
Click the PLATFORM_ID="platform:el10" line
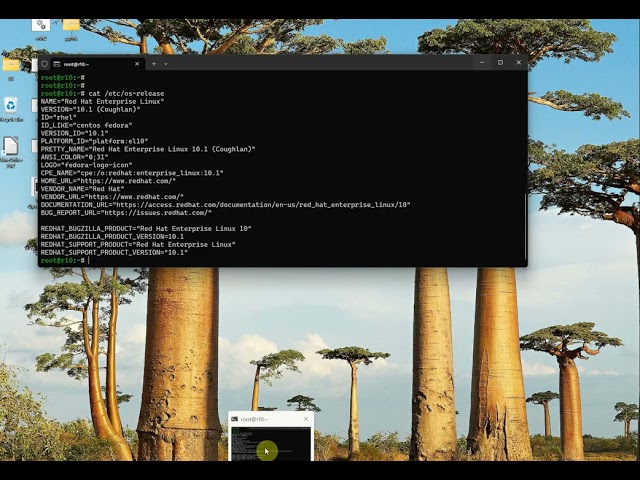[x=94, y=141]
